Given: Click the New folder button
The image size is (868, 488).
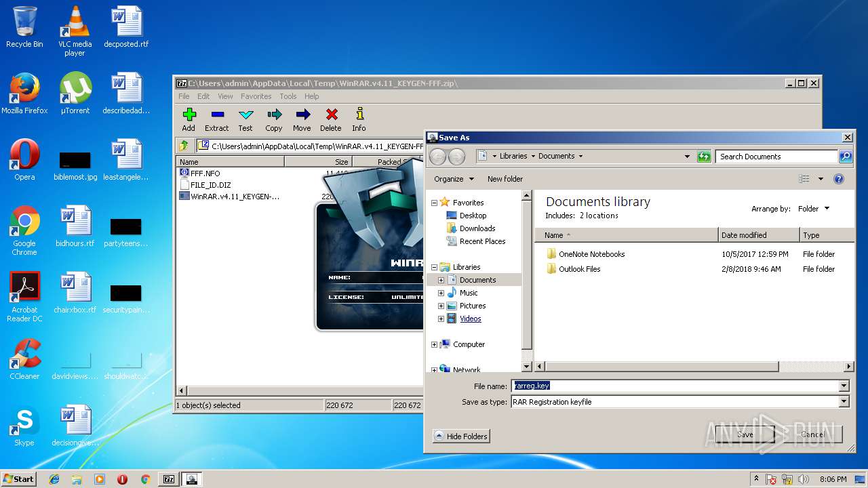Looking at the screenshot, I should 505,179.
